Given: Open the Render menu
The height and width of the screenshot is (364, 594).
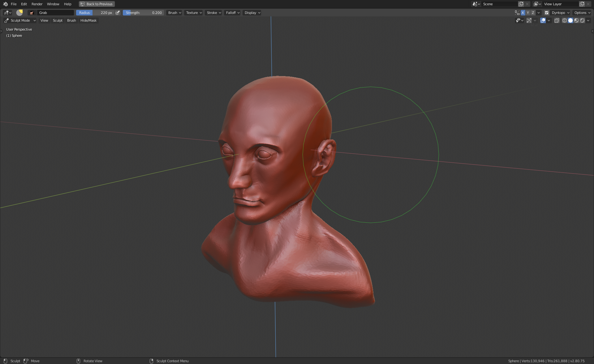Looking at the screenshot, I should tap(37, 4).
